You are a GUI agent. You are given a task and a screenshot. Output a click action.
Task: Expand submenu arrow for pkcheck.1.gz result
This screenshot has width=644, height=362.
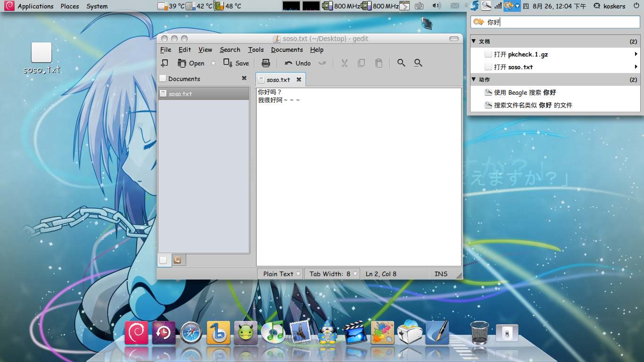(636, 54)
